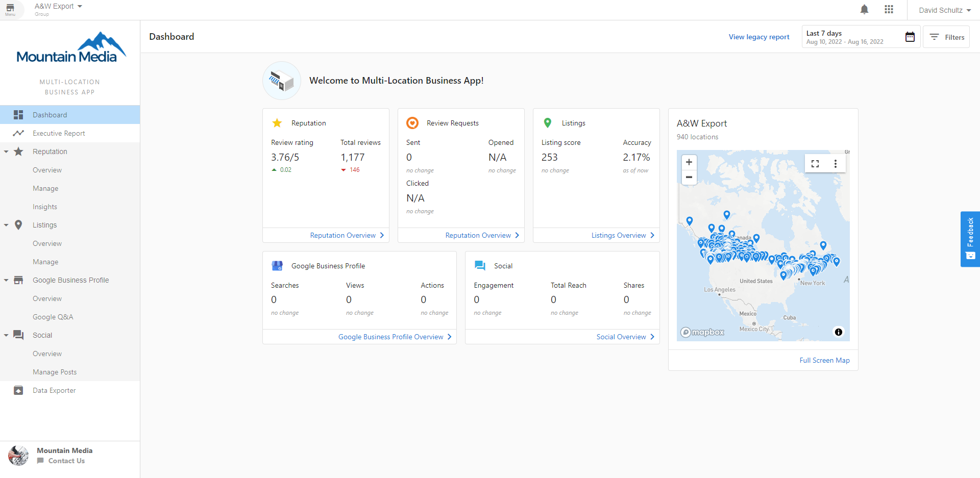Click the Executive Report trend icon
Viewport: 980px width, 478px height.
(18, 133)
